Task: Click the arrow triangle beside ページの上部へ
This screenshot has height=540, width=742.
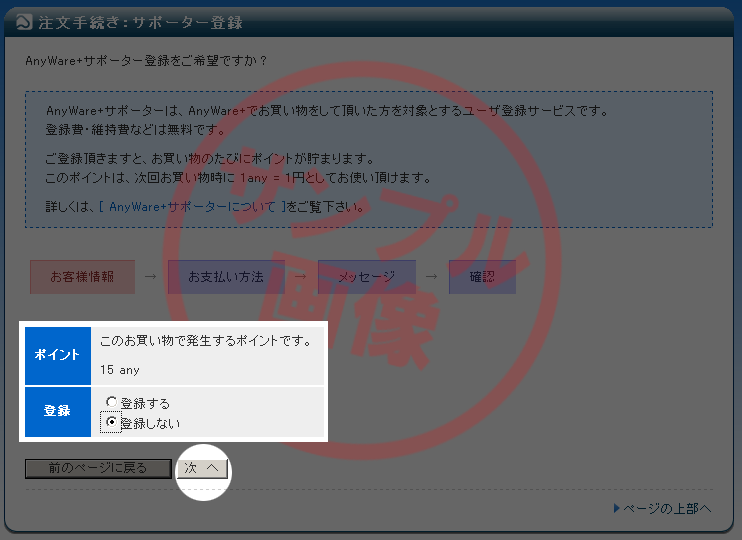Action: [617, 508]
